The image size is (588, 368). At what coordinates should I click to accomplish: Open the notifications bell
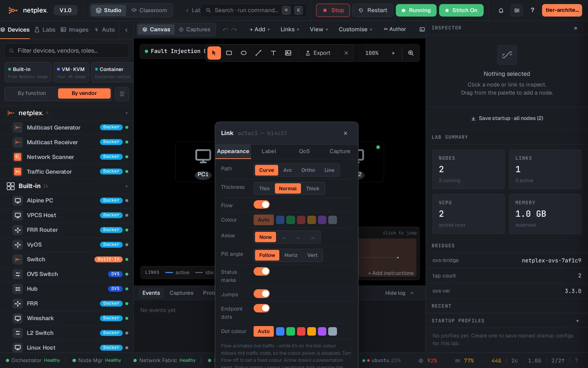(501, 10)
